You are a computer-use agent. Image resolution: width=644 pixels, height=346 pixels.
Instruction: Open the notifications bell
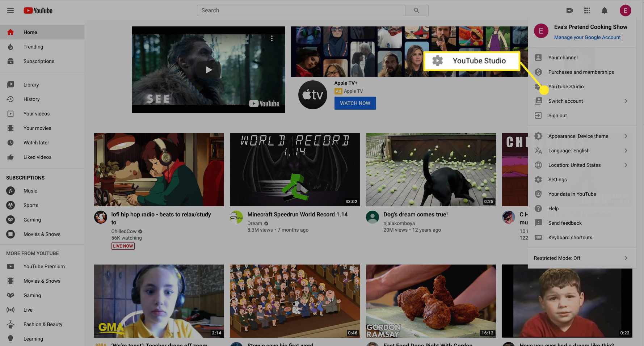(x=605, y=10)
